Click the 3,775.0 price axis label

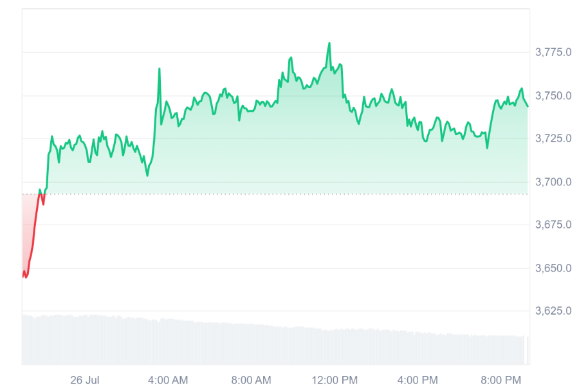[x=553, y=52]
